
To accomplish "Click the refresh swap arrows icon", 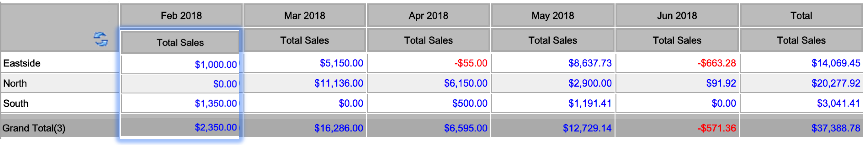I will (x=101, y=39).
